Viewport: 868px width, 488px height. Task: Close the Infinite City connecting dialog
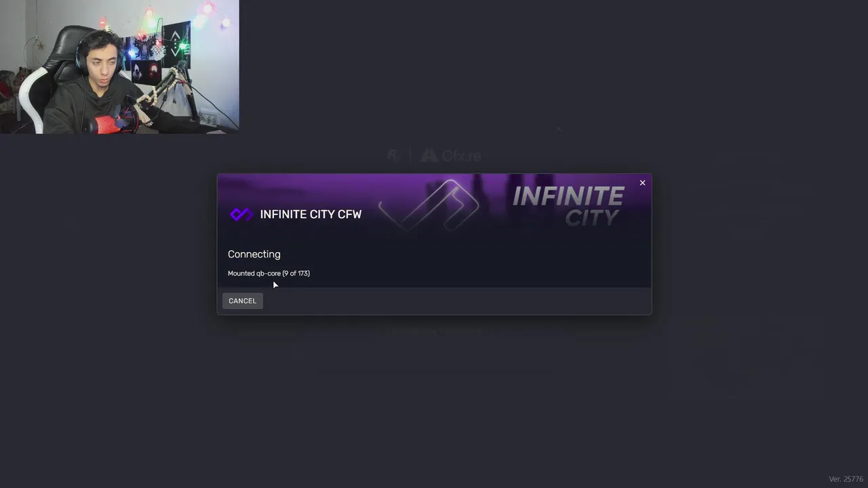point(642,183)
